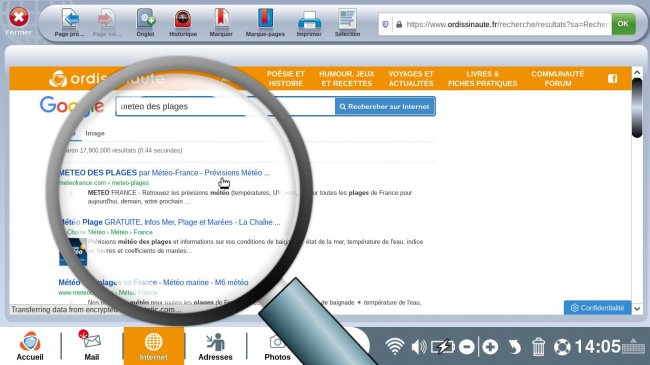
Task: Open the Voyages et Actualités menu
Action: click(x=411, y=78)
